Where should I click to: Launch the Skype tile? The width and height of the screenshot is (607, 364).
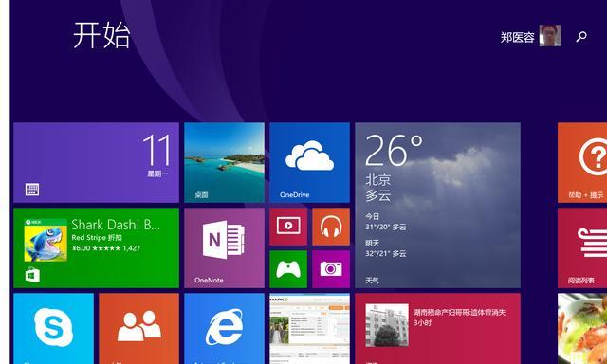[53, 328]
